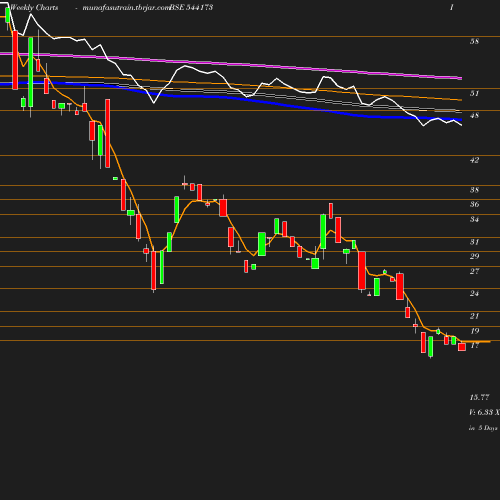500x500 pixels.
Task: Click the 'Weekly Charts' title text
Action: [x=34, y=7]
